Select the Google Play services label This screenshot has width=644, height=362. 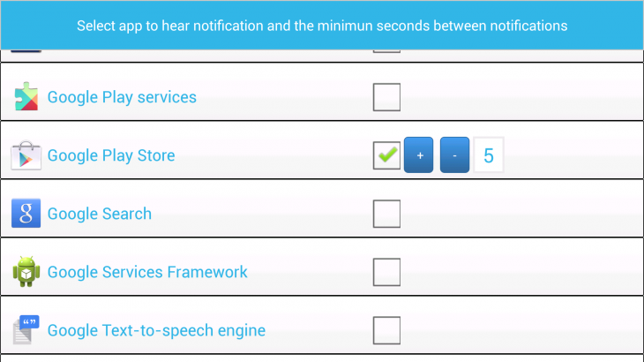[x=122, y=97]
